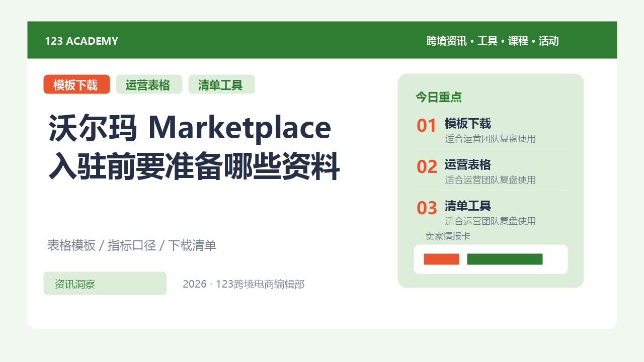Open the 清单工具 item in 今日重点 list
This screenshot has width=644, height=362.
[468, 206]
